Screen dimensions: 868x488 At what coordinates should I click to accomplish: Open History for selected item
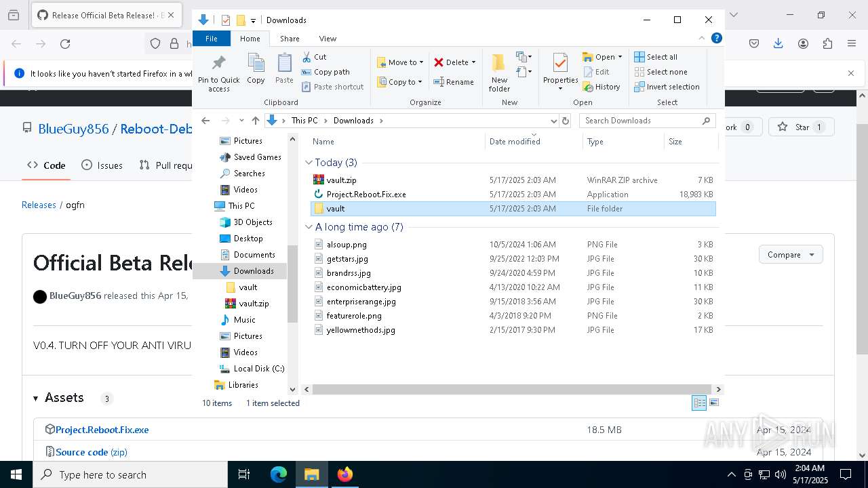601,87
